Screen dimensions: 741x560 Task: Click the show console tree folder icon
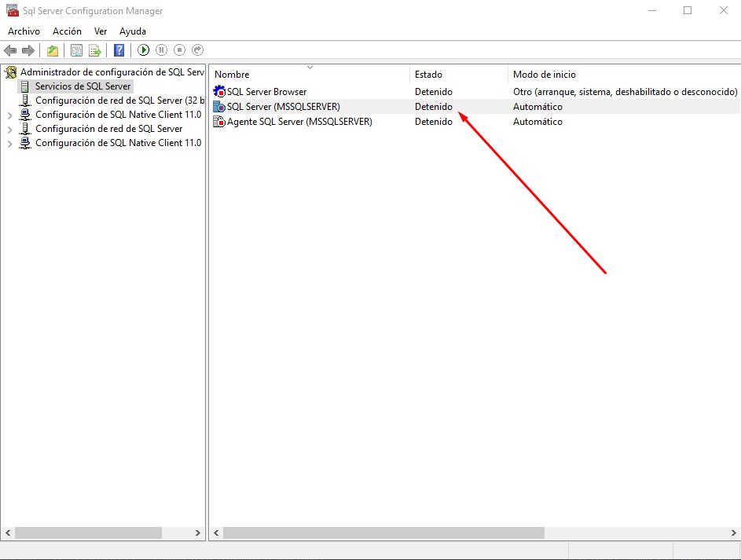pyautogui.click(x=52, y=49)
